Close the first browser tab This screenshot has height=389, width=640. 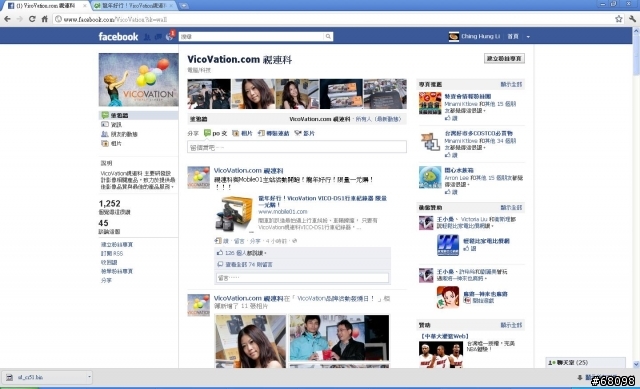coord(84,6)
